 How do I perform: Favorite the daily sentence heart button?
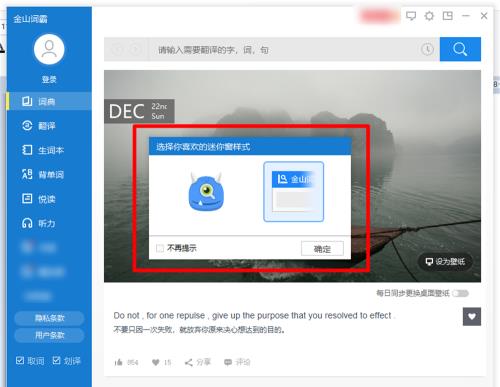472,316
